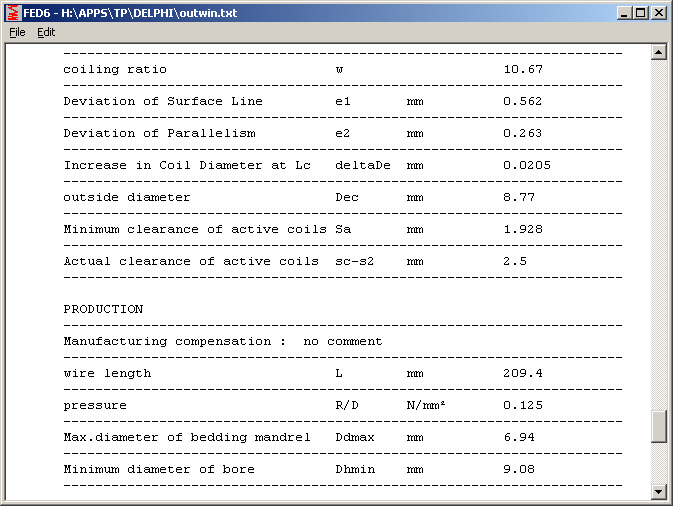Click the scrollbar track below the thumb
Image resolution: width=673 pixels, height=506 pixels.
tap(658, 462)
